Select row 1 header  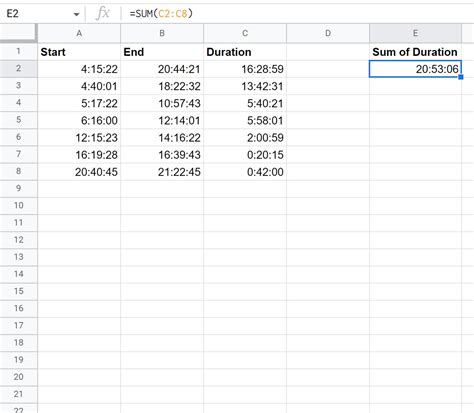(x=18, y=52)
